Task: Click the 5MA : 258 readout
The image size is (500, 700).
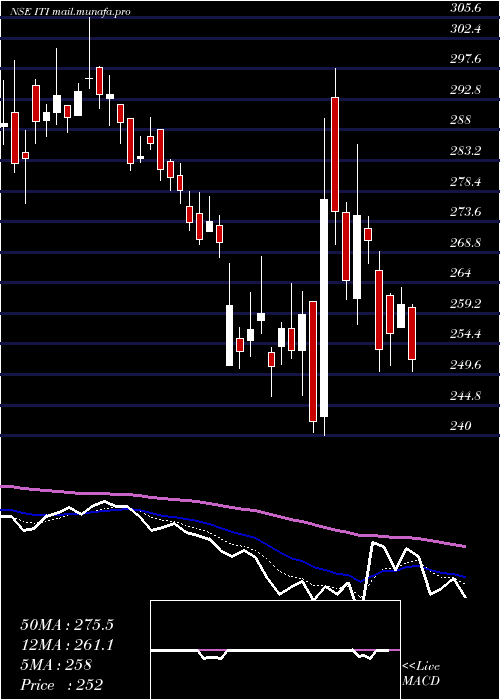Action: click(x=56, y=665)
